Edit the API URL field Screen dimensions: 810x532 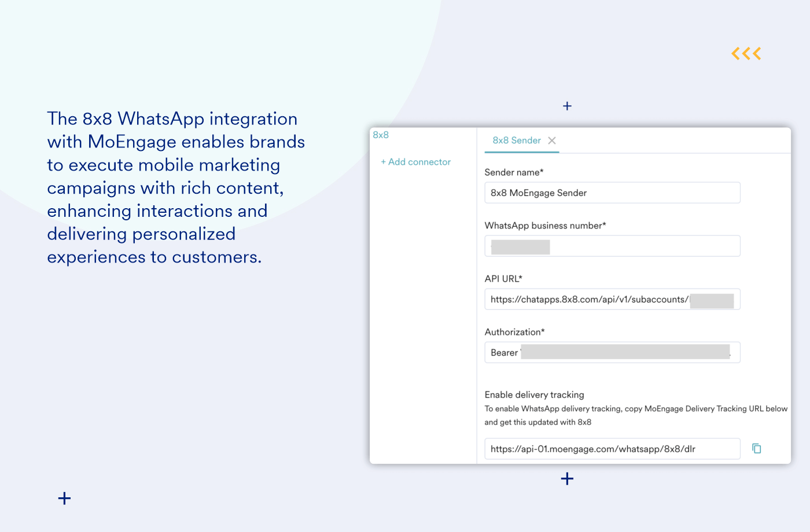click(x=612, y=299)
